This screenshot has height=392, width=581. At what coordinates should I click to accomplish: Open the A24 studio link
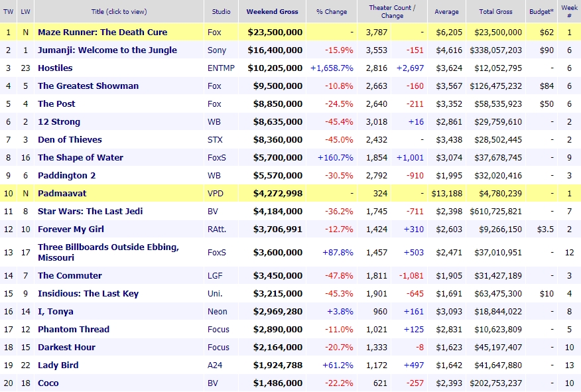(x=215, y=365)
